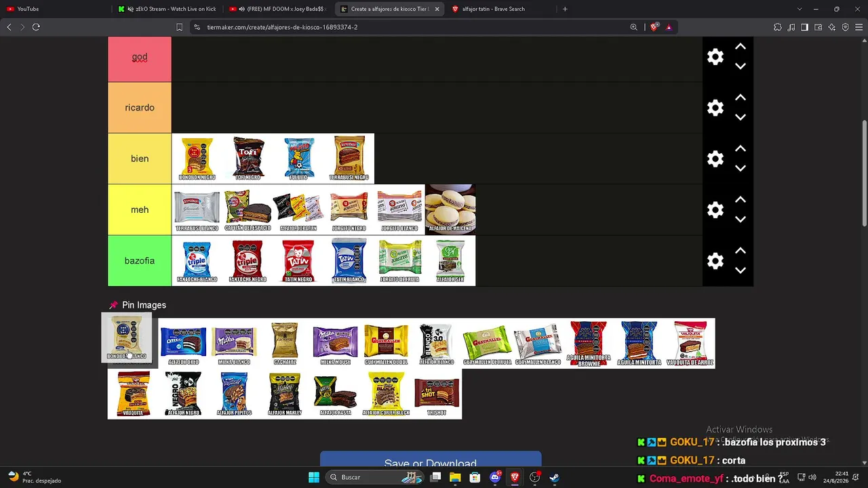Select the orange ricardo tier label
This screenshot has width=868, height=488.
[140, 108]
